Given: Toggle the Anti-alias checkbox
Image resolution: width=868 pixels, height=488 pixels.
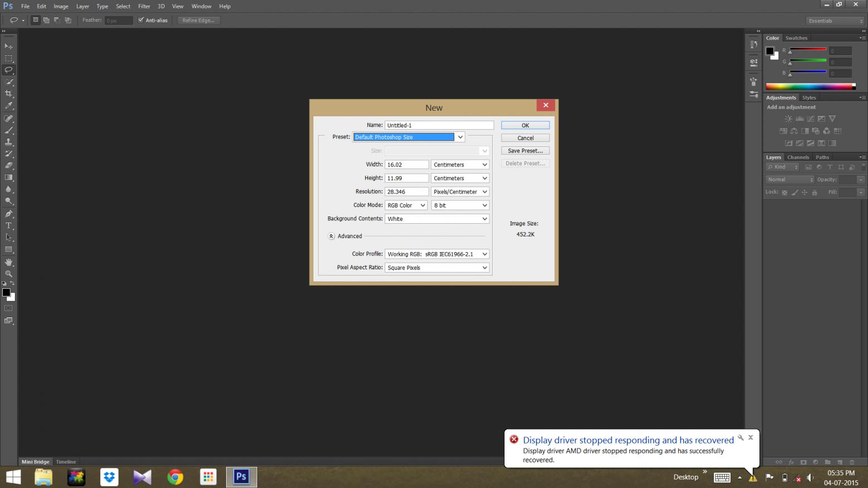Looking at the screenshot, I should (x=141, y=20).
